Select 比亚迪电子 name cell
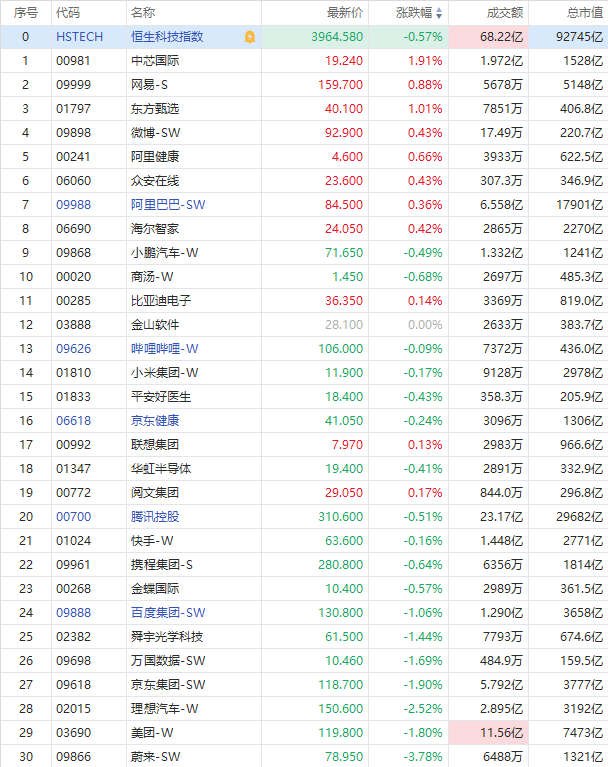608x767 pixels. click(194, 300)
